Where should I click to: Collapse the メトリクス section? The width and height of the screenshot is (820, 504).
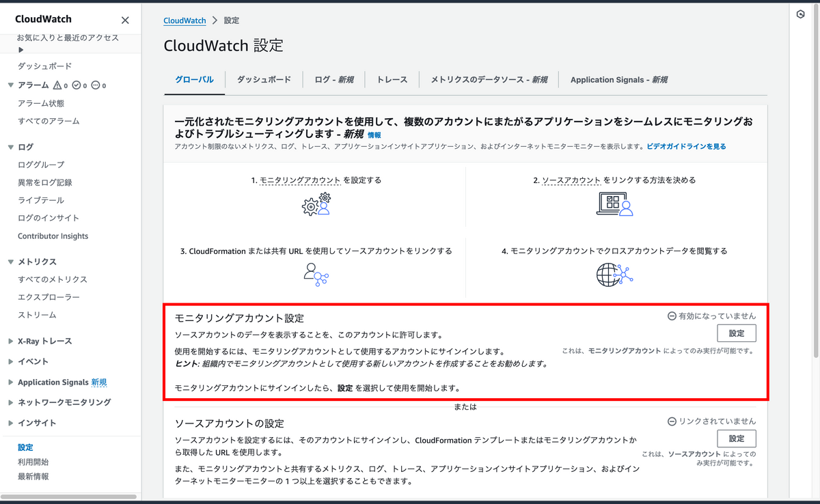pos(10,262)
